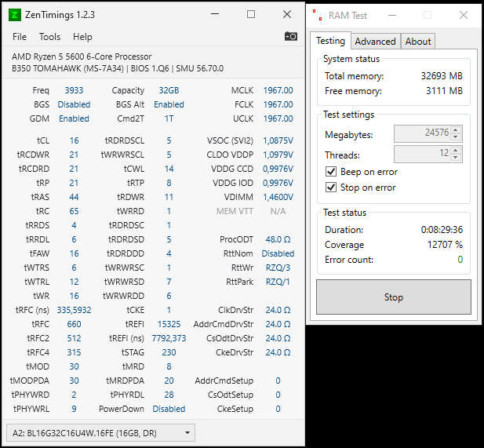Increase the Threads value with up arrow
The height and width of the screenshot is (448, 484).
456,150
